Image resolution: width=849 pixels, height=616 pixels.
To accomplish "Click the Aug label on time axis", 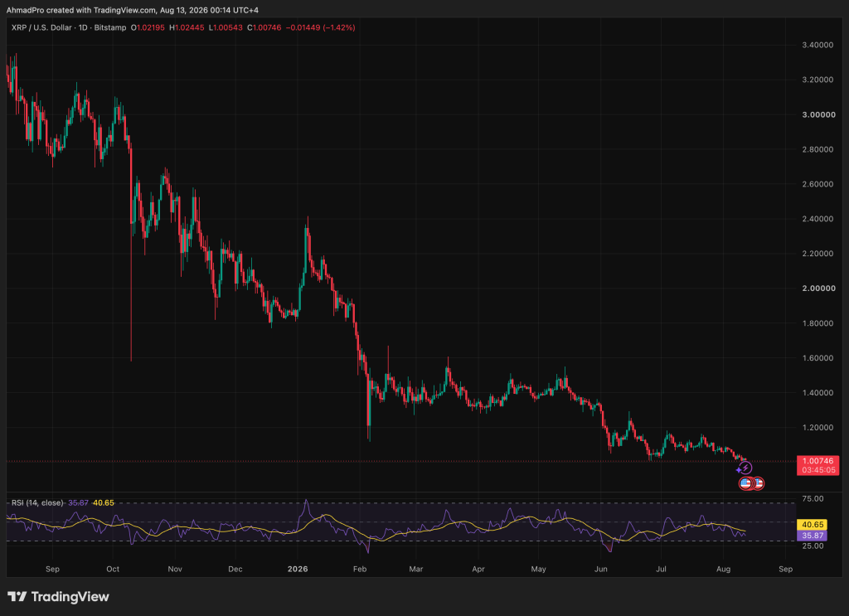I will click(723, 569).
